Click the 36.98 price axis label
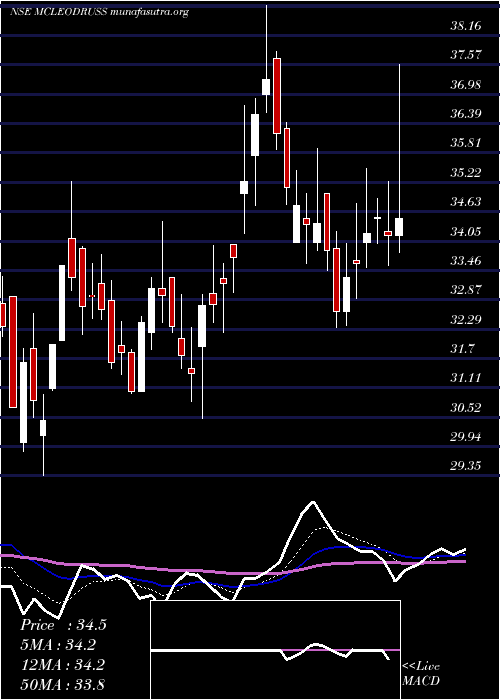This screenshot has width=500, height=700. pos(466,84)
